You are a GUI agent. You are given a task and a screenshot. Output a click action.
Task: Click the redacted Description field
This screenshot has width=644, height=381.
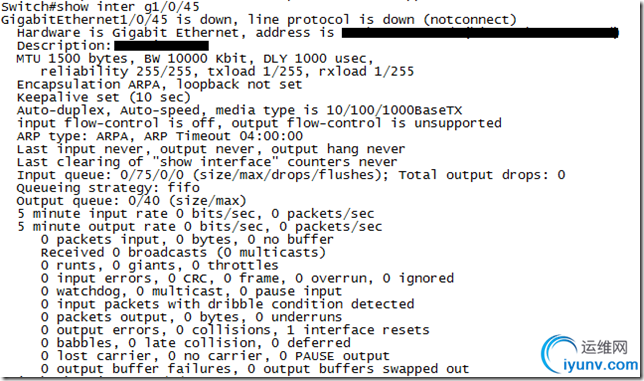coord(161,45)
